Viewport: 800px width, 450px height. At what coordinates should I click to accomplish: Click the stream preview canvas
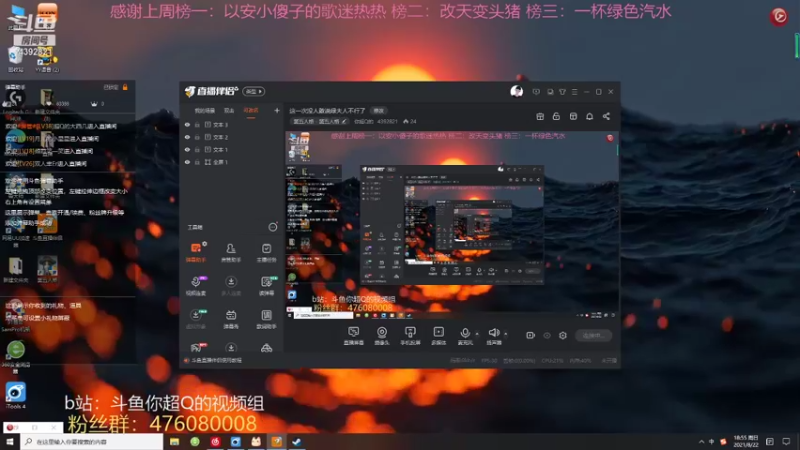(x=452, y=224)
